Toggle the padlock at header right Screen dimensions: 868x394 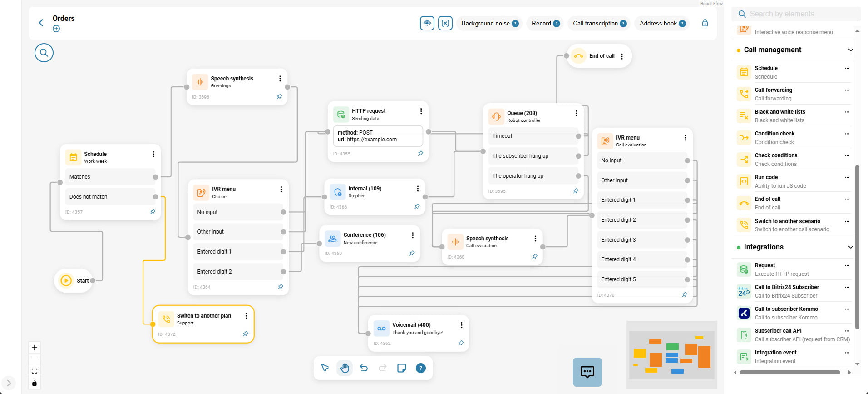[705, 23]
